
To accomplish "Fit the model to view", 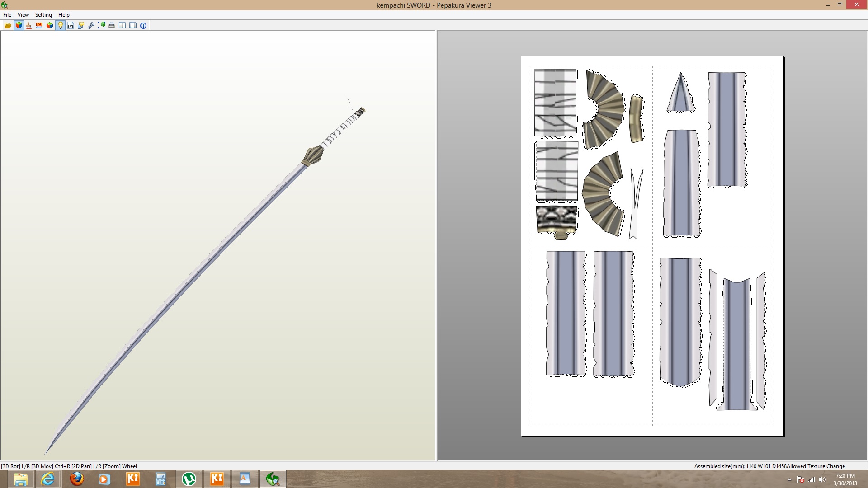I will pos(101,25).
